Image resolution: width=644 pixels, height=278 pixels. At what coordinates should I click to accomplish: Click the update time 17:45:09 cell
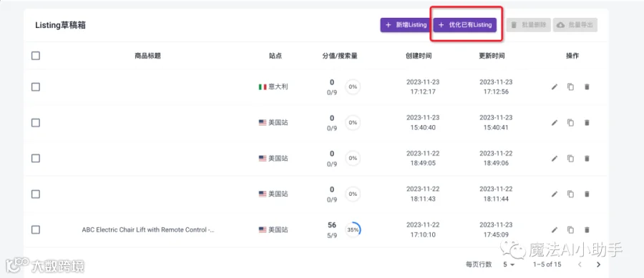point(496,229)
